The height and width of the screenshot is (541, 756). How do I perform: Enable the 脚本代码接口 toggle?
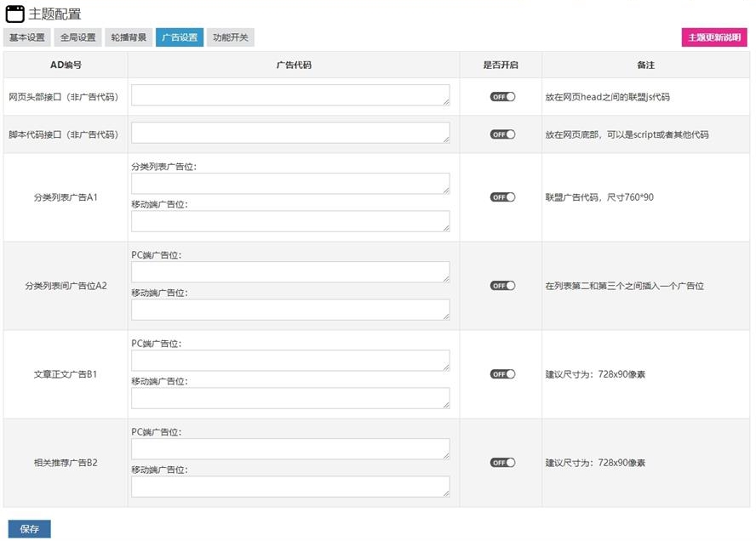[x=502, y=134]
